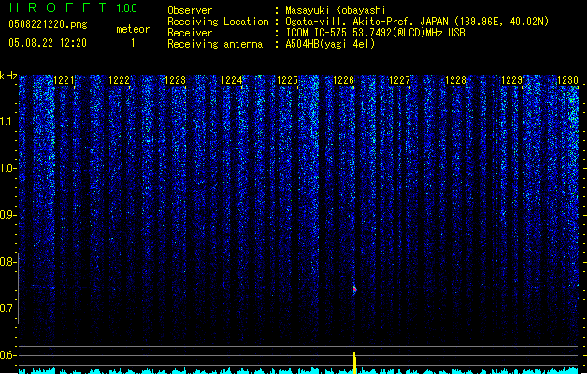The height and width of the screenshot is (374, 588).
Task: Click the 1226 time marker
Action: 343,80
